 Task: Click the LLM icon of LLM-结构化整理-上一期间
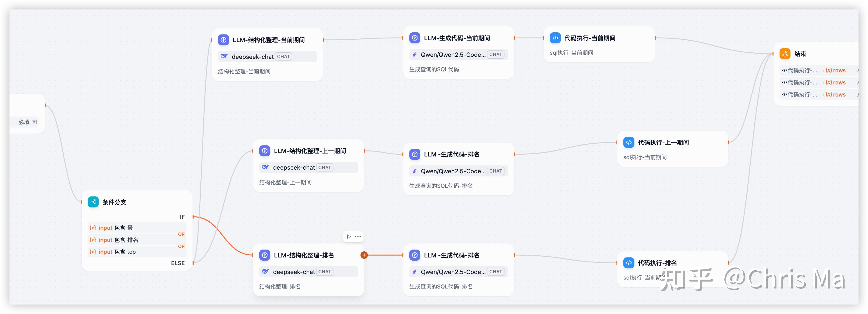[265, 151]
